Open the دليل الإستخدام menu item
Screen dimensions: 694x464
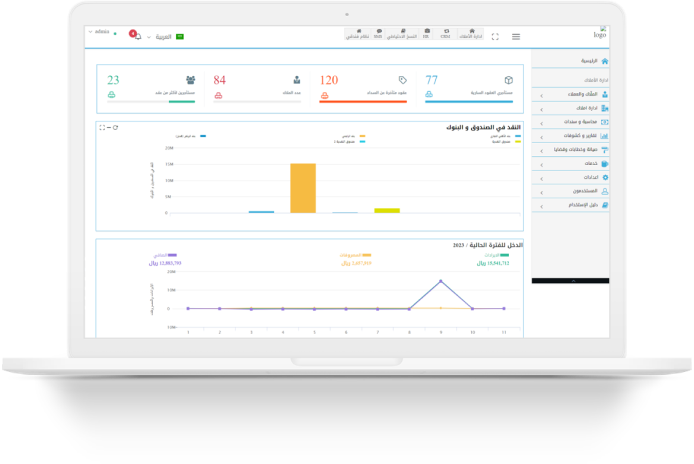571,205
